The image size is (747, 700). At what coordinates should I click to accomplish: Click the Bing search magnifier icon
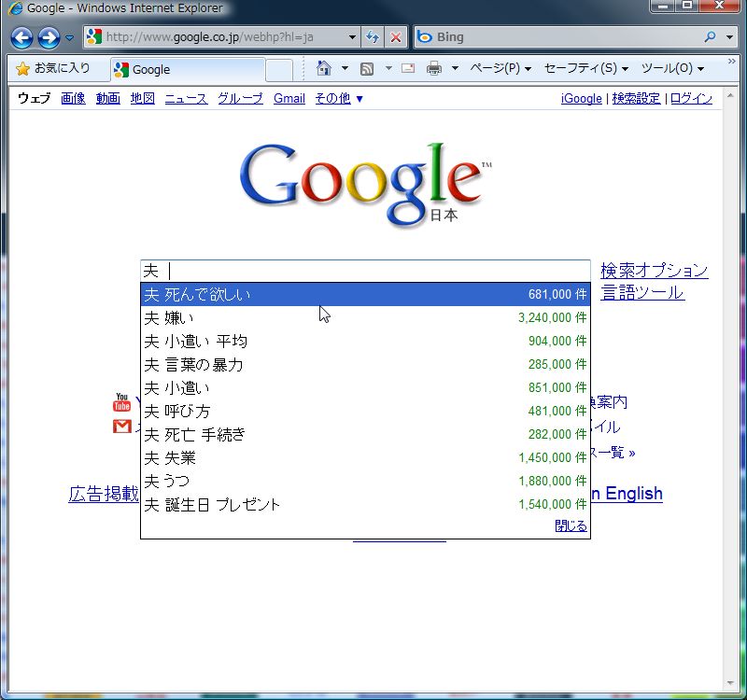point(711,37)
